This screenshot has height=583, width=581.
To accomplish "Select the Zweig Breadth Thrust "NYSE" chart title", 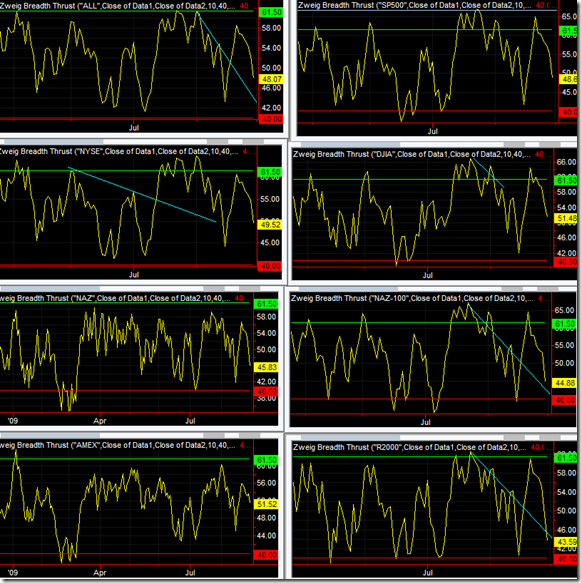I will 119,151.
